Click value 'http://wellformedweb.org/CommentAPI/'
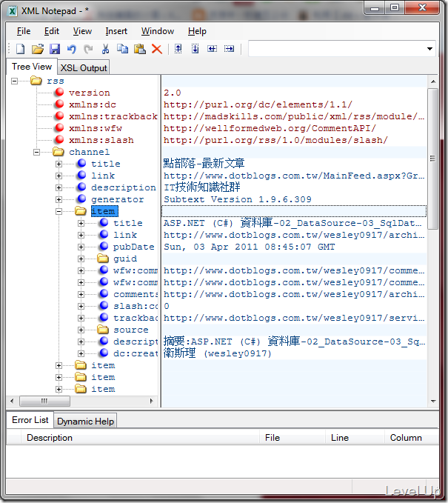 [x=270, y=128]
